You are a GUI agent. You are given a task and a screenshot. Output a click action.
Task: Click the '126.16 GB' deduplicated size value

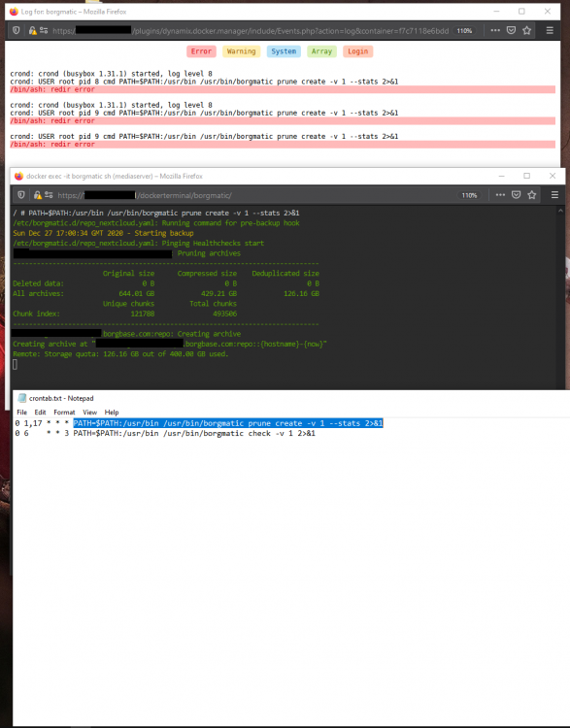pyautogui.click(x=301, y=293)
